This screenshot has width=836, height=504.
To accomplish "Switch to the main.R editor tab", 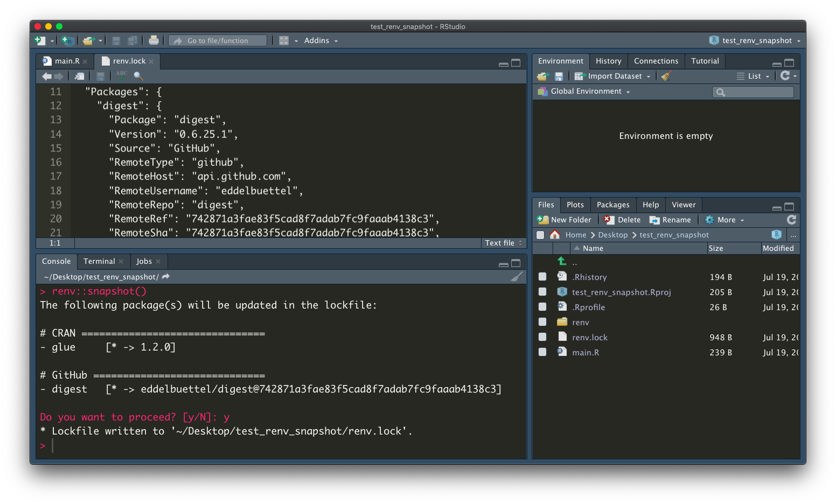I will 67,61.
